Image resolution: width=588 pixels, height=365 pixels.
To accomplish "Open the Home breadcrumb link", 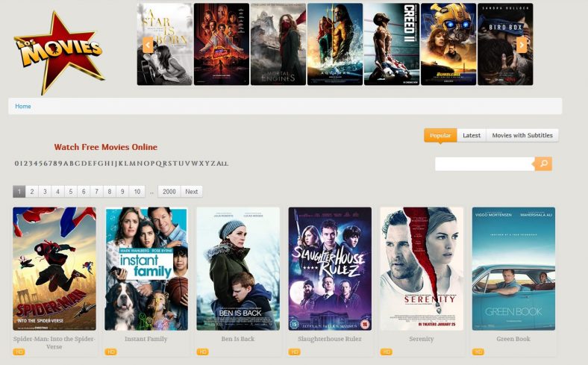I will [x=23, y=106].
